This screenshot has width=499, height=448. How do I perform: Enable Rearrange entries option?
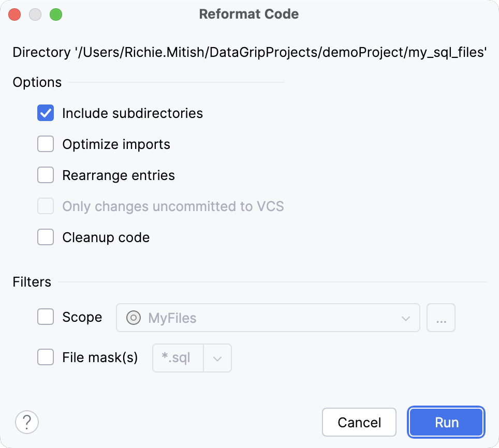pyautogui.click(x=46, y=175)
